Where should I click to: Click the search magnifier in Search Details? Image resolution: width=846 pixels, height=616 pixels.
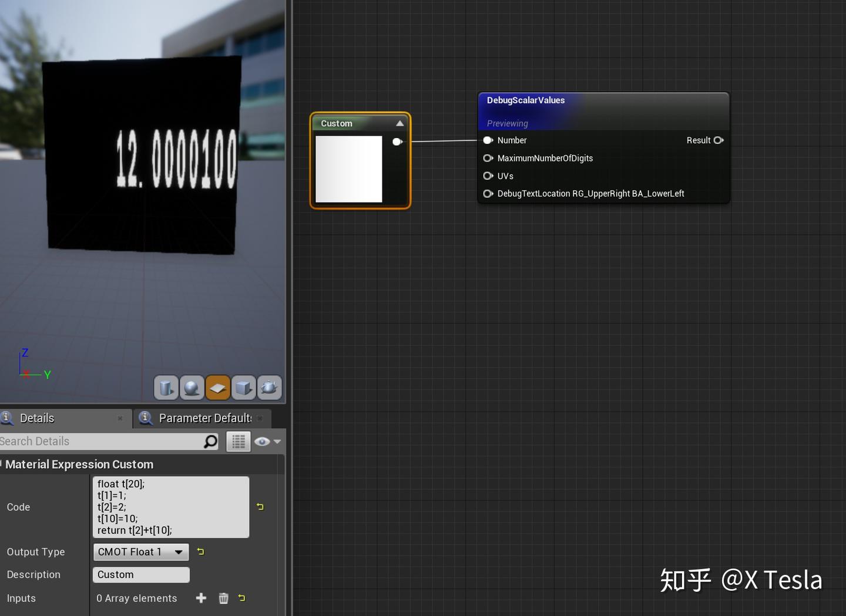pos(210,441)
